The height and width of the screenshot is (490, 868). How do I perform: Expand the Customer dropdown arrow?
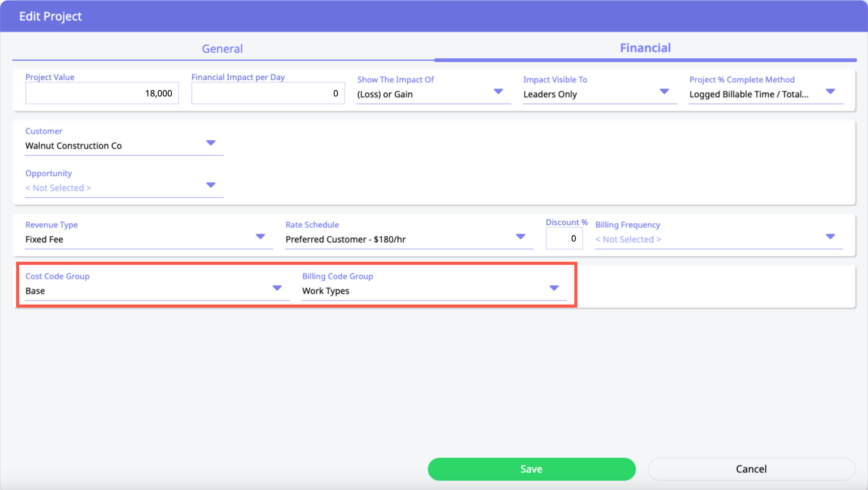[x=211, y=143]
